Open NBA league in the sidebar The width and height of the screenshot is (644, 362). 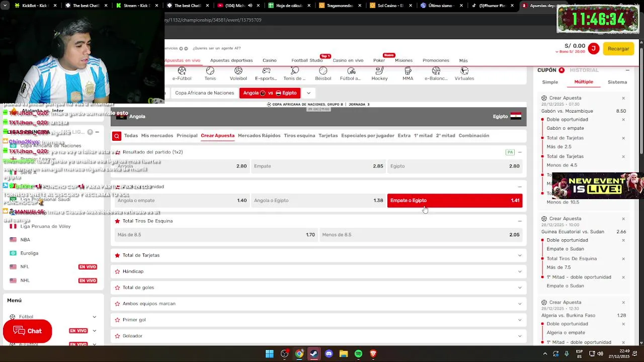[x=25, y=240]
